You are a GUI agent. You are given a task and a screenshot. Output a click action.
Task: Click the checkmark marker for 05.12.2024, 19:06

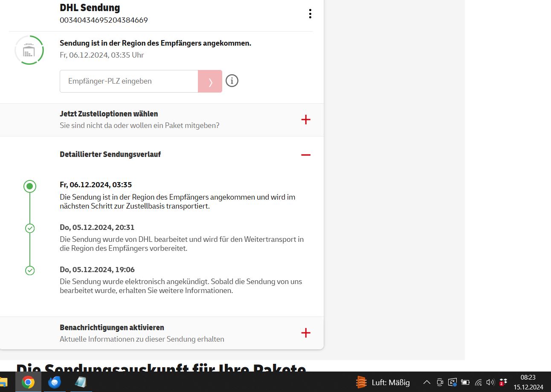coord(30,270)
